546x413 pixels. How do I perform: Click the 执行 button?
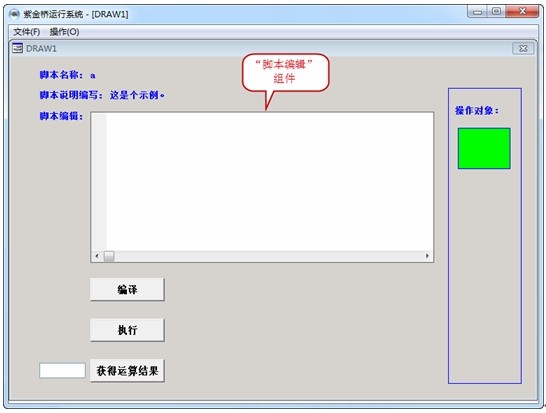point(127,330)
